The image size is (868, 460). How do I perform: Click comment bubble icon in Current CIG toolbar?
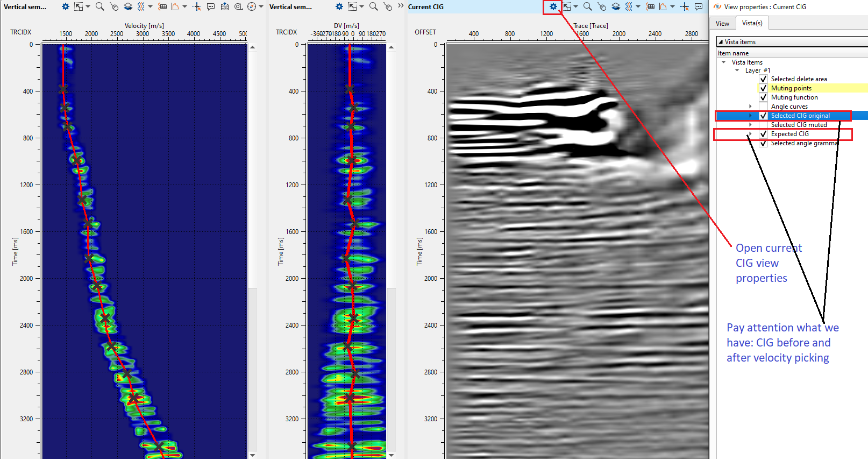tap(698, 6)
